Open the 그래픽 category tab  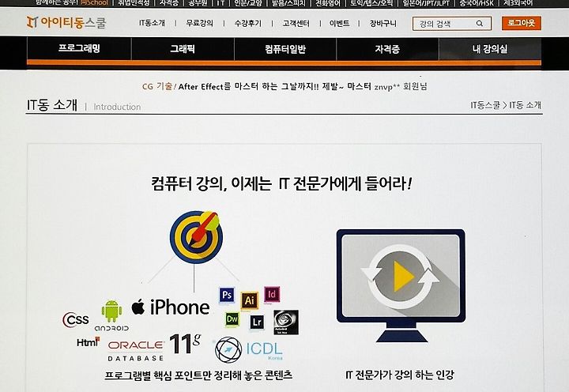(x=183, y=49)
